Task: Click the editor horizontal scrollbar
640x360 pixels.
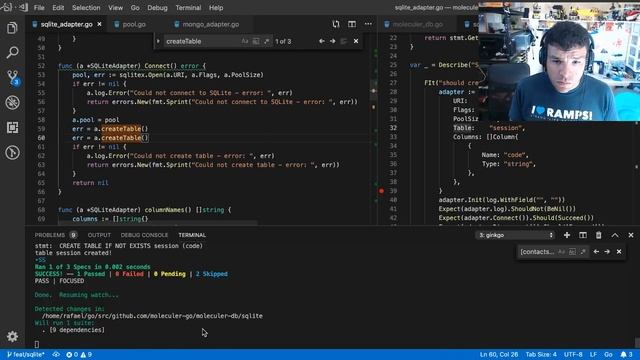Action: (157, 223)
